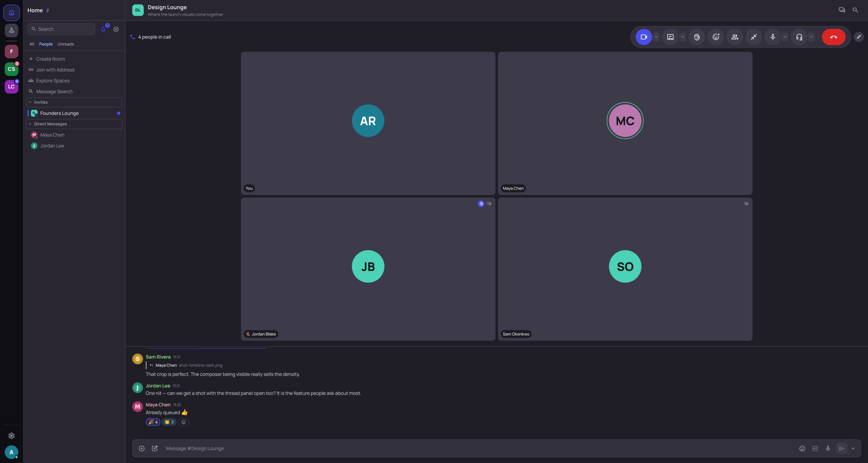Image resolution: width=868 pixels, height=463 pixels.
Task: Select the F space in sidebar
Action: click(12, 51)
